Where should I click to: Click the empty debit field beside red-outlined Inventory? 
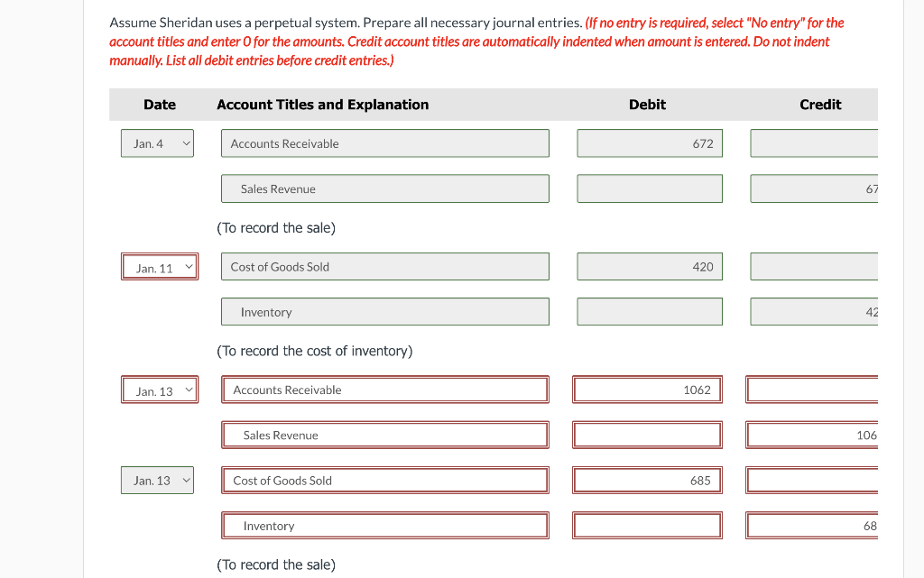pyautogui.click(x=647, y=526)
